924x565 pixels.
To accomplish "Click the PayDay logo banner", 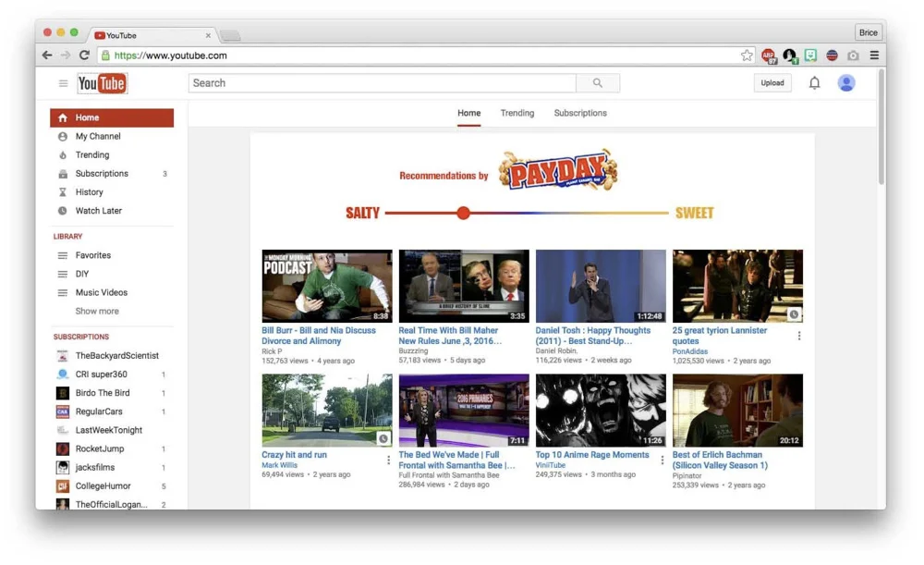I will click(x=557, y=170).
